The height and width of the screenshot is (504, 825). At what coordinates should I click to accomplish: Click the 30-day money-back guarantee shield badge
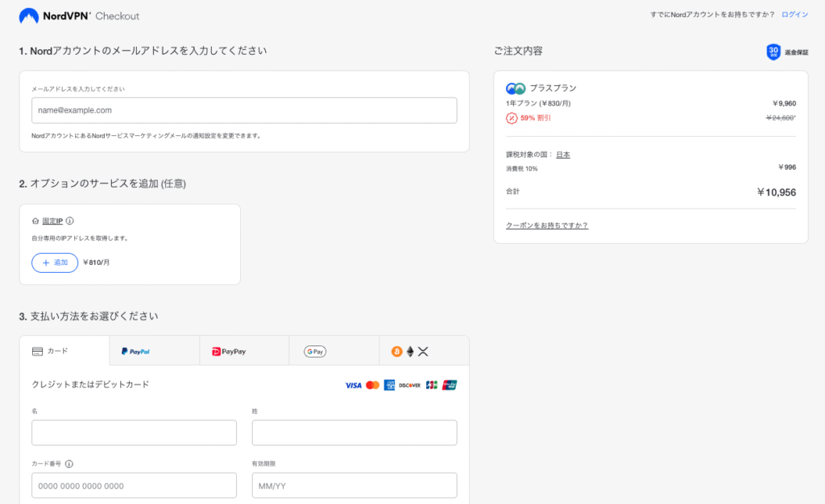773,52
